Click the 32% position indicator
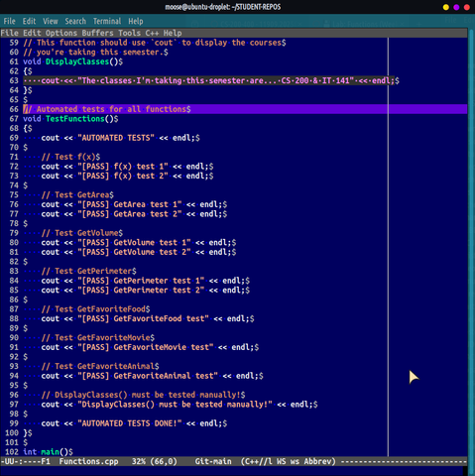The width and height of the screenshot is (475, 476). (x=139, y=461)
